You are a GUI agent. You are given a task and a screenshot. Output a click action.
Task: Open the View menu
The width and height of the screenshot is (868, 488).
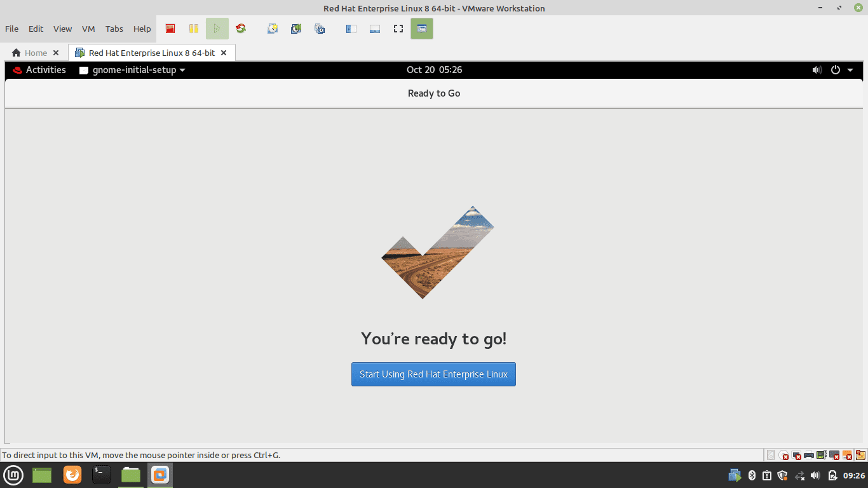pyautogui.click(x=62, y=29)
